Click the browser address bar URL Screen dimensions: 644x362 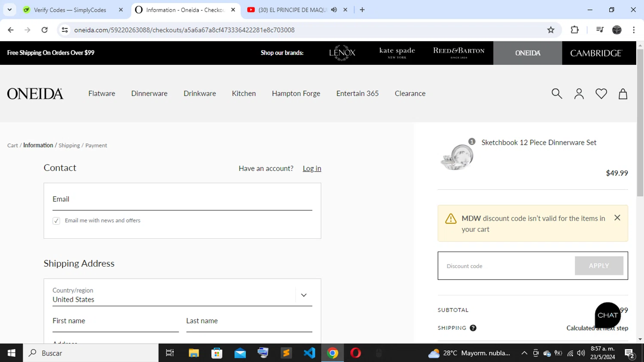(184, 30)
